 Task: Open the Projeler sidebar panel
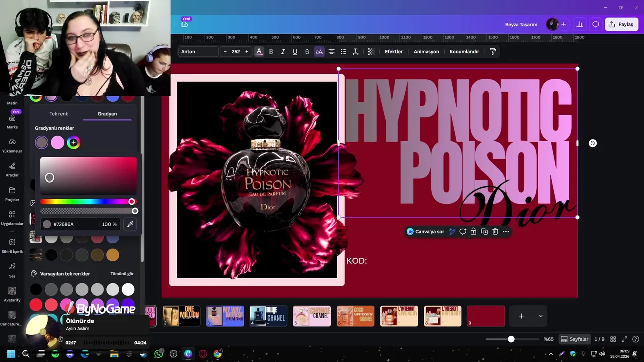[12, 194]
